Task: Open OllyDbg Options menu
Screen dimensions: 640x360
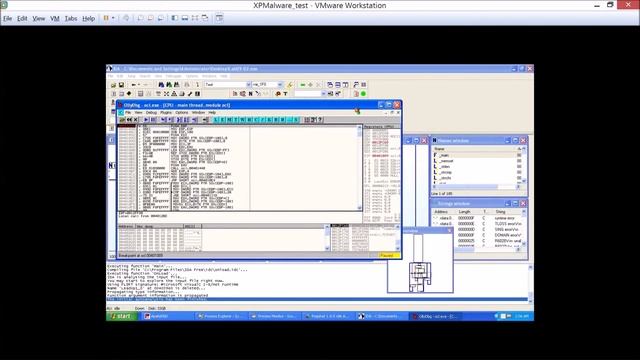Action: tap(182, 112)
